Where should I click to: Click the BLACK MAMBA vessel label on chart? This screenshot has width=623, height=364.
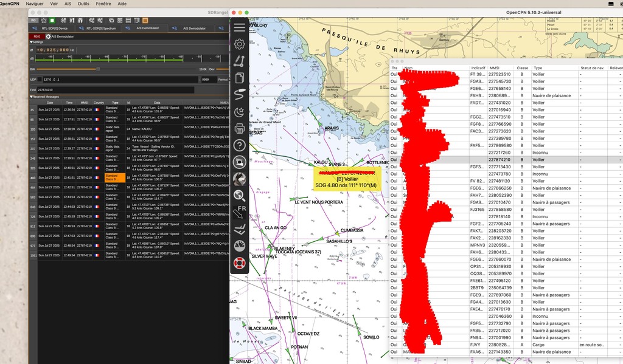coord(263,329)
